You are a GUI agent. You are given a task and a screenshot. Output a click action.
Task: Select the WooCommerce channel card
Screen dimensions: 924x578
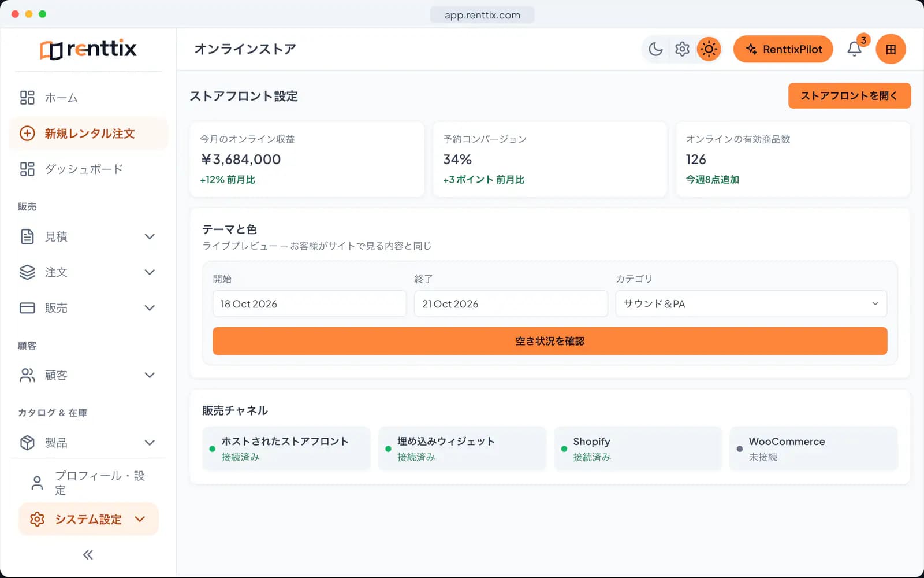[x=814, y=449]
